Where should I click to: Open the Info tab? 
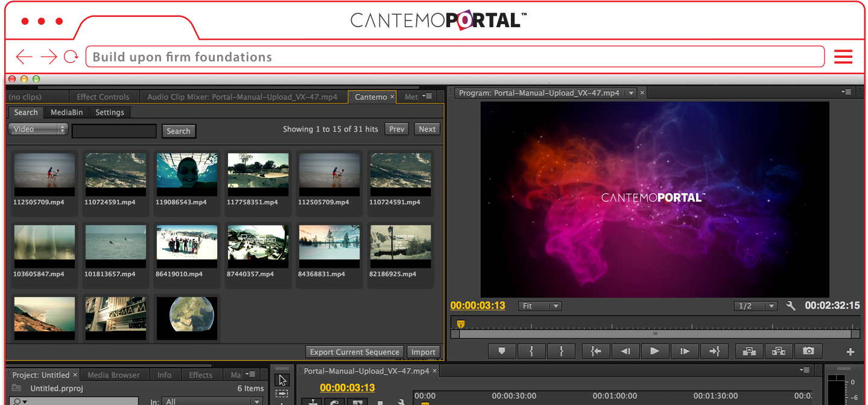165,375
